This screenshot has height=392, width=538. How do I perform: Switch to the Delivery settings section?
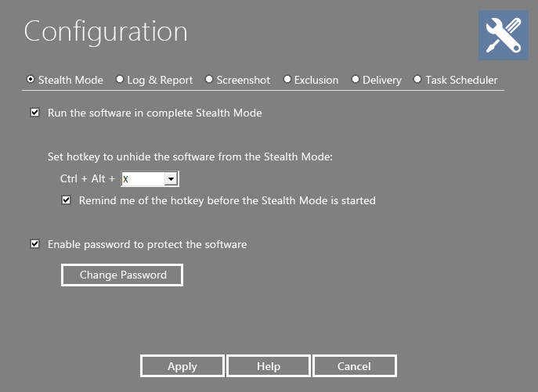pos(356,79)
